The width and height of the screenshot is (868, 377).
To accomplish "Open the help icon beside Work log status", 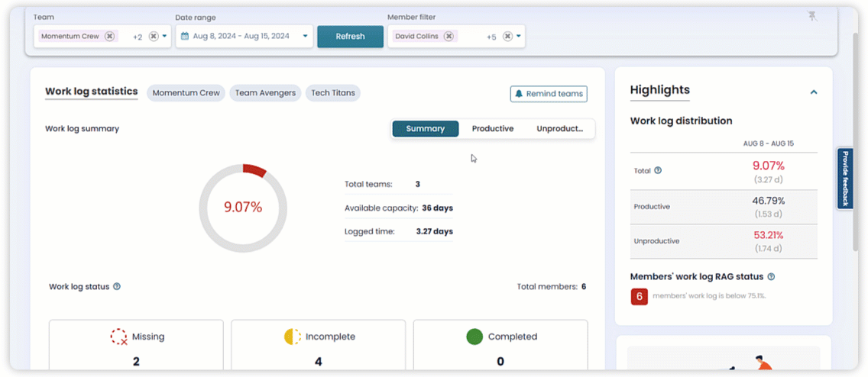I will tap(117, 287).
